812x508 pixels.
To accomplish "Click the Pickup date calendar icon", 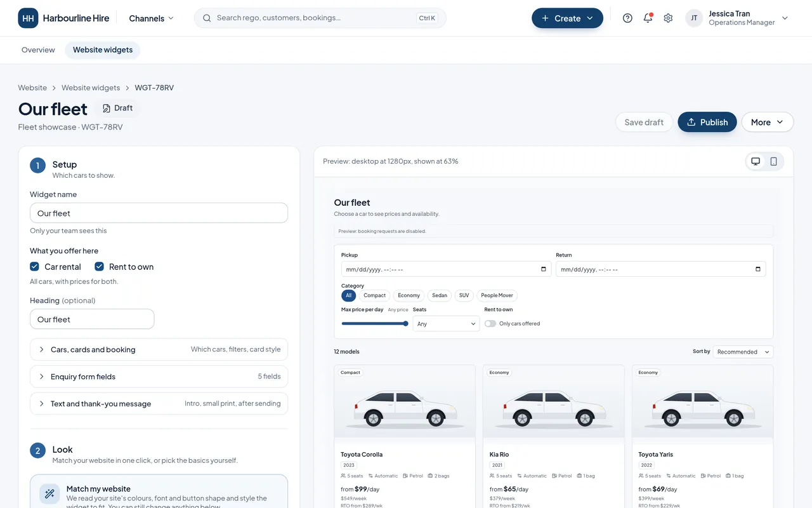I will pos(544,269).
